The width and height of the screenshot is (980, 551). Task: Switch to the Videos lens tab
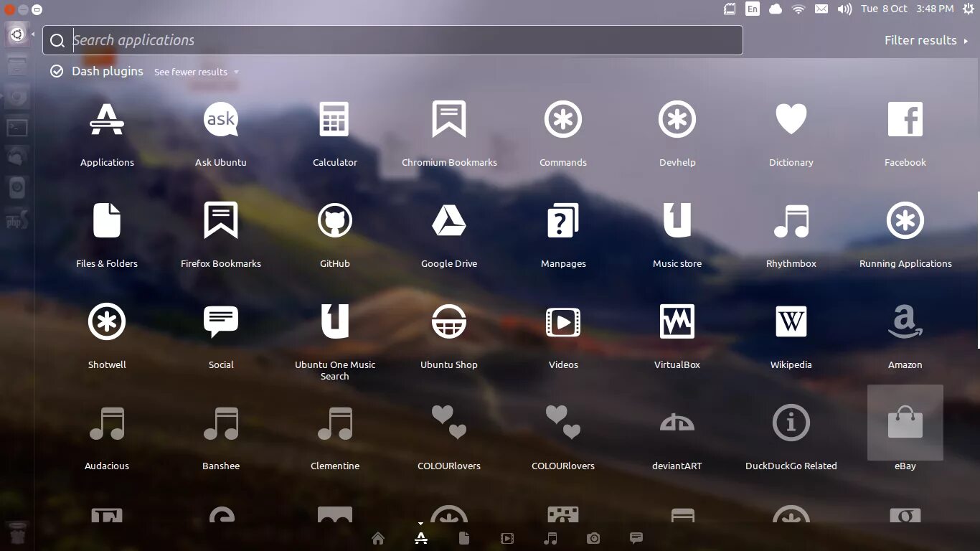tap(507, 538)
